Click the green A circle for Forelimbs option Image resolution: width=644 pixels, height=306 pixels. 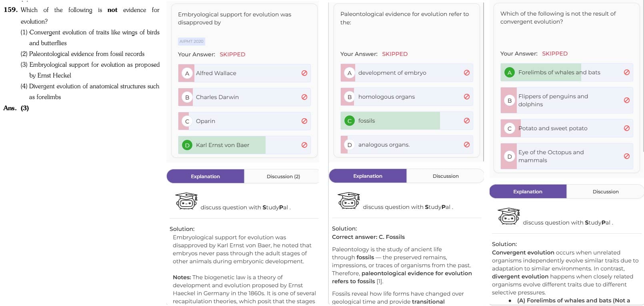coord(510,72)
